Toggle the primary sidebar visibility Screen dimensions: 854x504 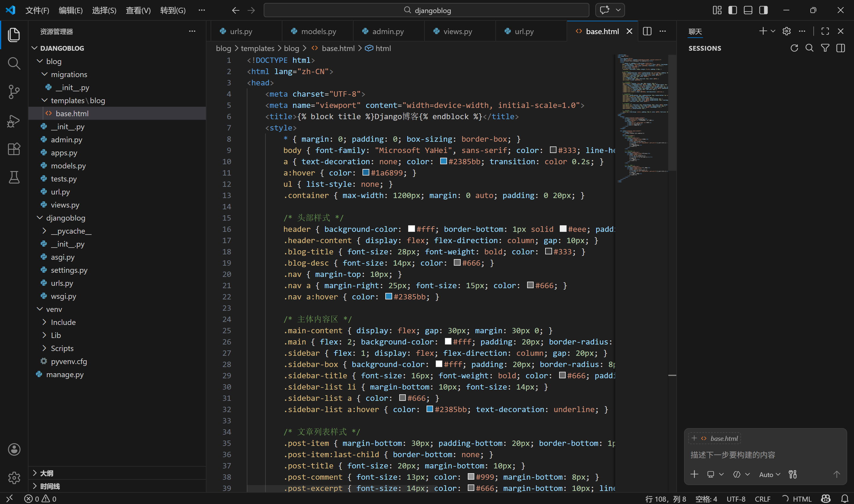point(732,10)
